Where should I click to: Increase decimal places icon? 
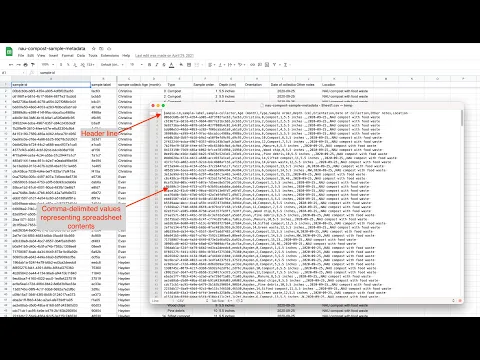pos(83,65)
